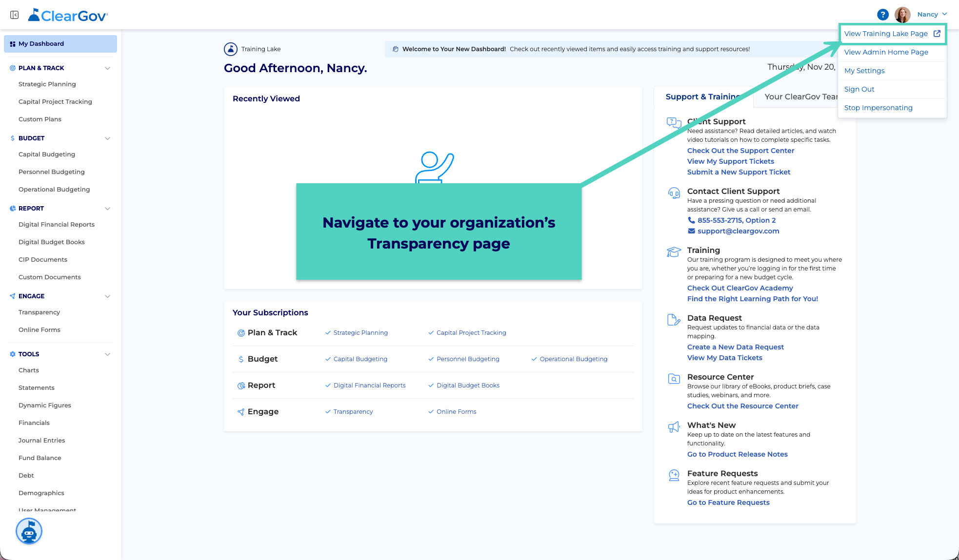Click Digital Financial Reports subscription link
This screenshot has height=560, width=959.
(369, 386)
